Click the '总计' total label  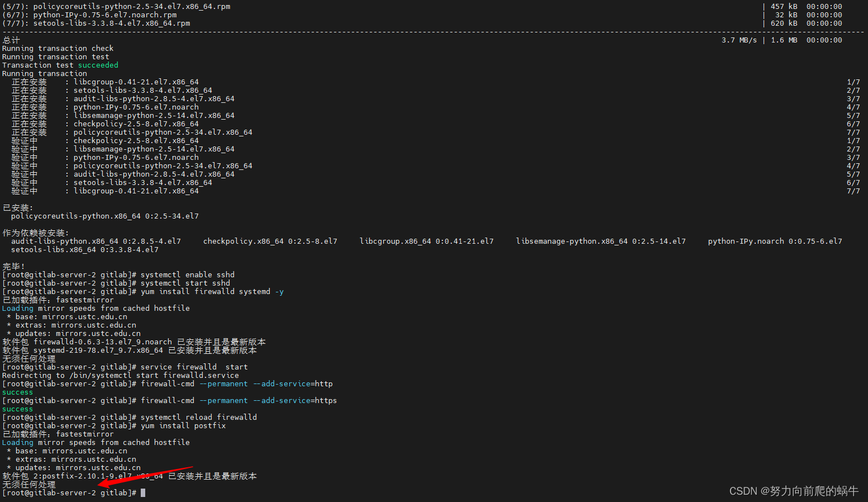[11, 40]
